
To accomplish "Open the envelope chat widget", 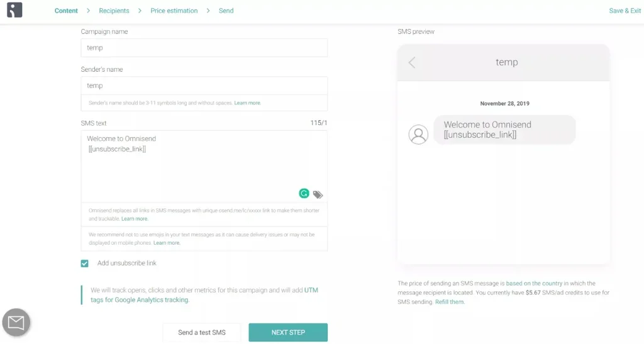I will point(16,323).
